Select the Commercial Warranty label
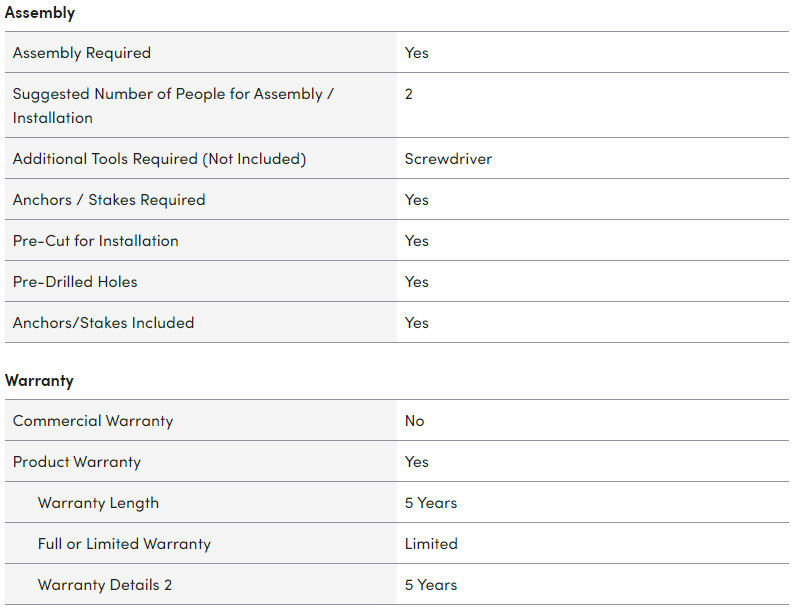Viewport: 797px width, 609px height. pyautogui.click(x=93, y=420)
